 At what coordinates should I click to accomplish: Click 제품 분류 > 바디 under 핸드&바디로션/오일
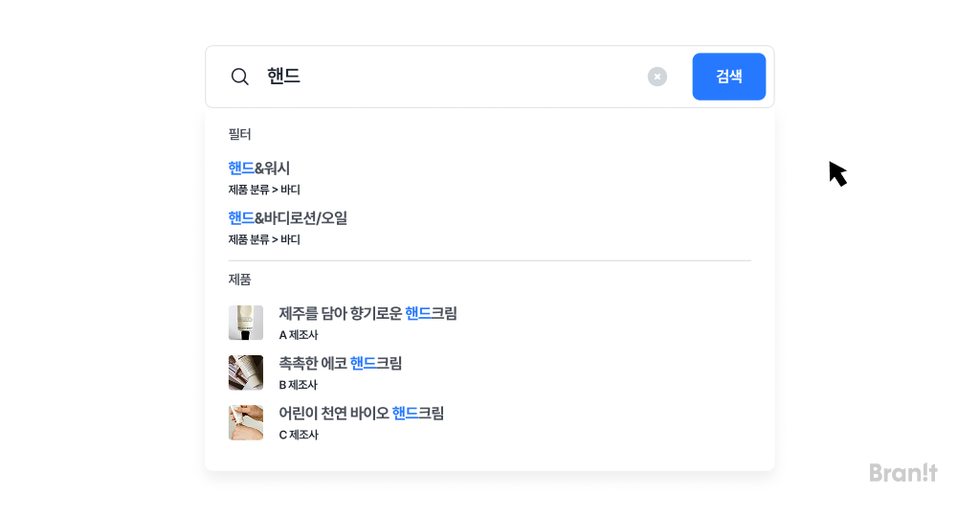[x=264, y=239]
